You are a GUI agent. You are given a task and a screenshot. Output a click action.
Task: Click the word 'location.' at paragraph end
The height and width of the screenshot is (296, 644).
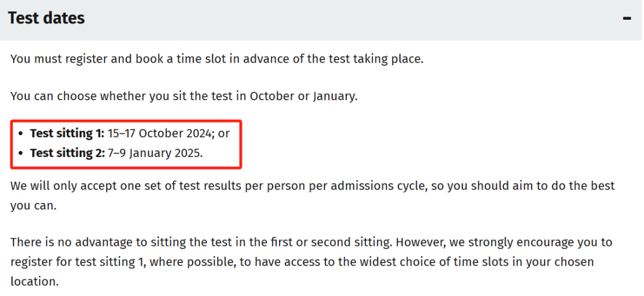click(35, 282)
